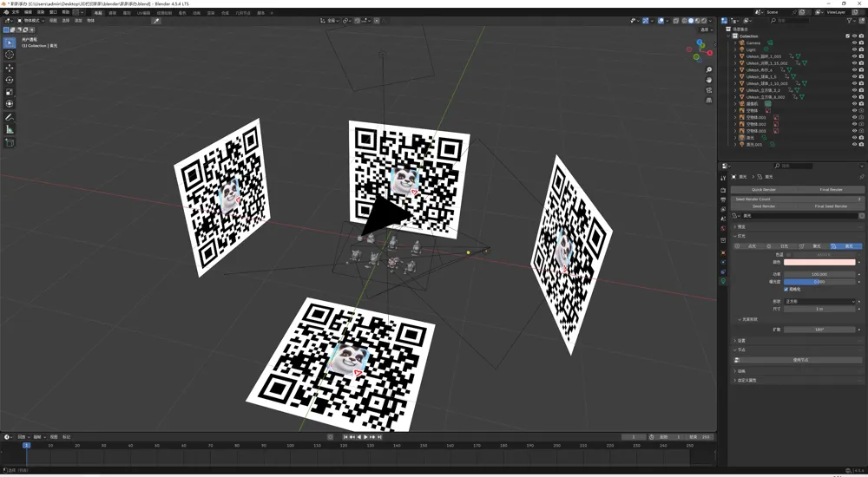
Task: Click the viewport zoom magnifier icon
Action: (x=709, y=70)
